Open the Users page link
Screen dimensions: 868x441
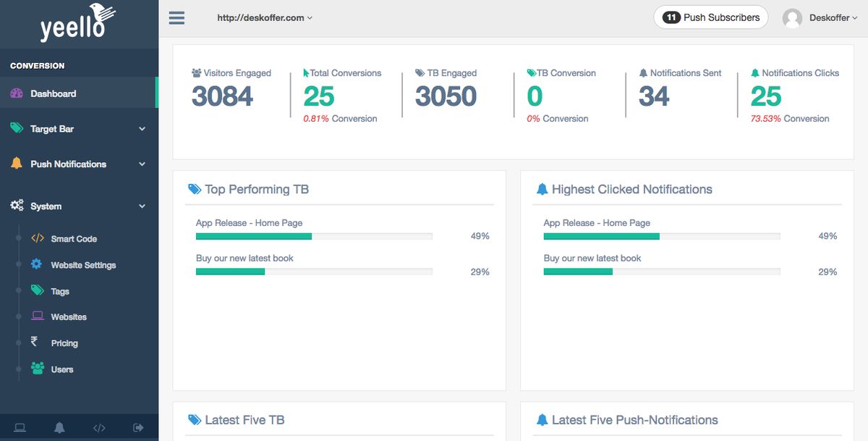pos(62,369)
